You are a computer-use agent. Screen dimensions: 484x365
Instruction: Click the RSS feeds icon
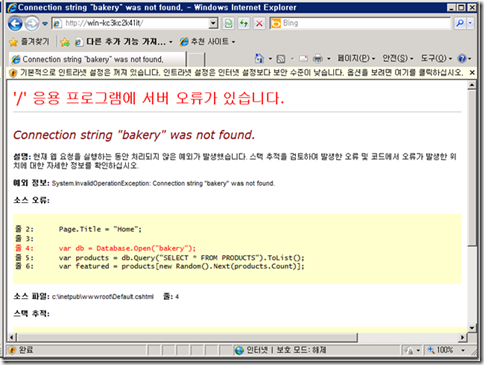pyautogui.click(x=281, y=59)
